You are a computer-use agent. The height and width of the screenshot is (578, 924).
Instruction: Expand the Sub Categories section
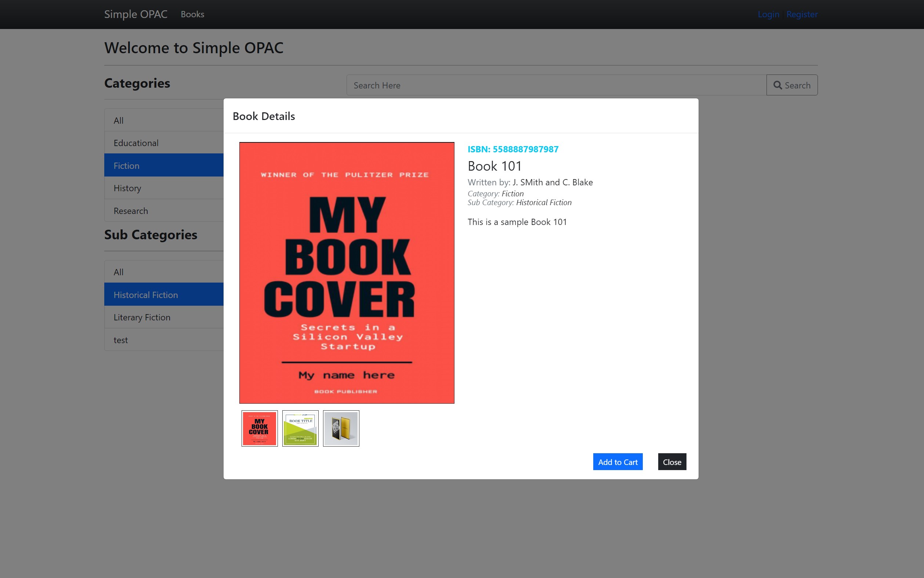click(151, 235)
